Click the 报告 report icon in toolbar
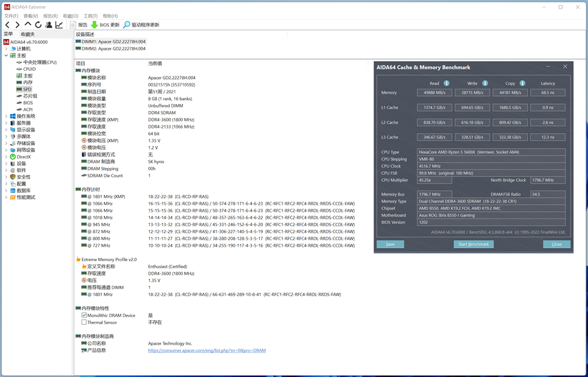This screenshot has height=377, width=588. pos(73,25)
